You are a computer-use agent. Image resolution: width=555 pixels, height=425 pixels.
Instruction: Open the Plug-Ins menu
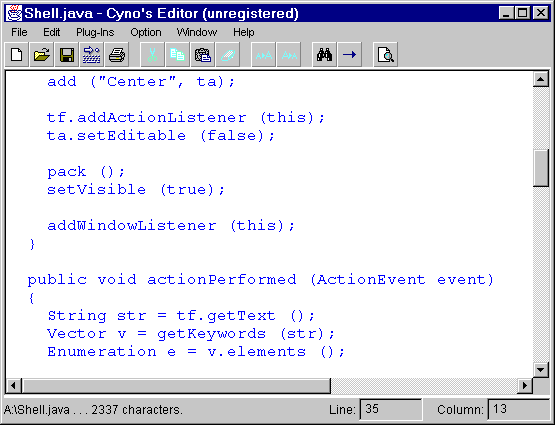point(95,32)
